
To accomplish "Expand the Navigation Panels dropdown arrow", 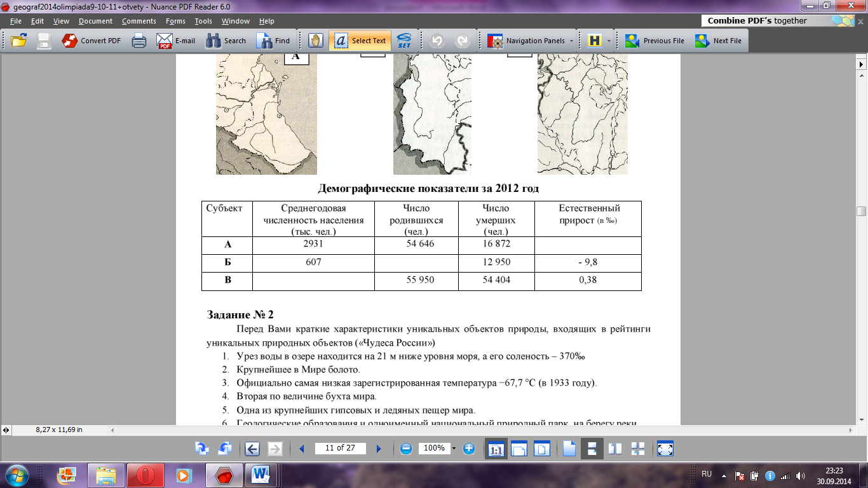I will coord(571,41).
